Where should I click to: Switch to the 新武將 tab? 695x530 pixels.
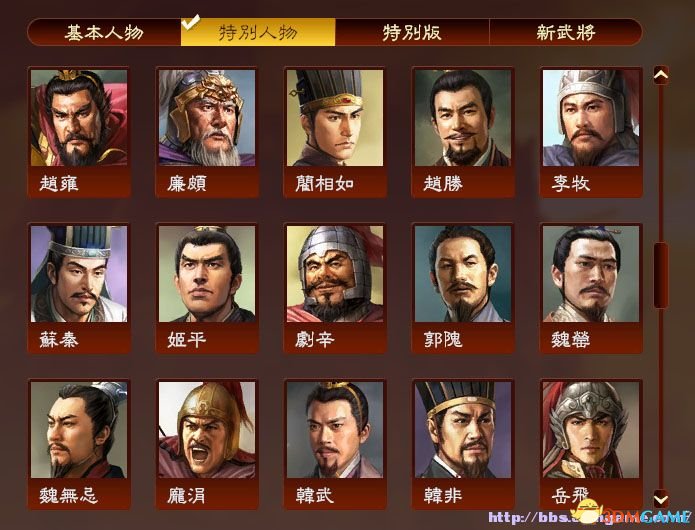[566, 32]
